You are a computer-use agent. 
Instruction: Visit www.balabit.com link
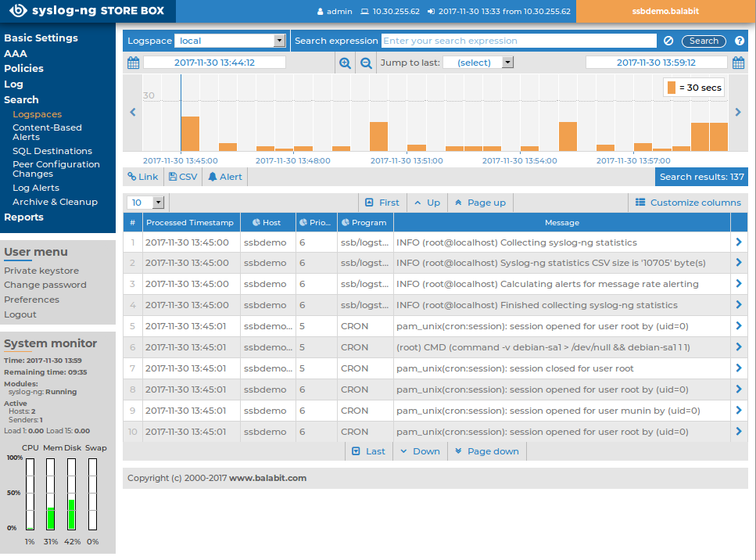click(267, 478)
